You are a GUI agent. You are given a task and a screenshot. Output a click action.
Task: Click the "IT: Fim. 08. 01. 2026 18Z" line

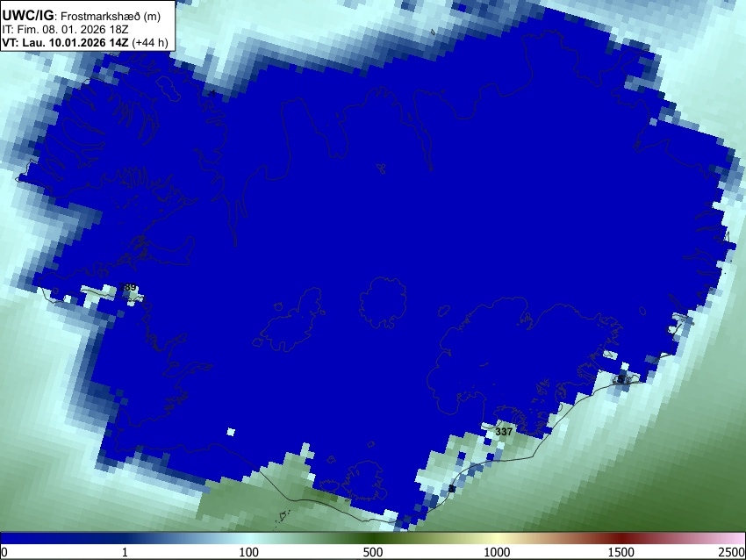[65, 30]
